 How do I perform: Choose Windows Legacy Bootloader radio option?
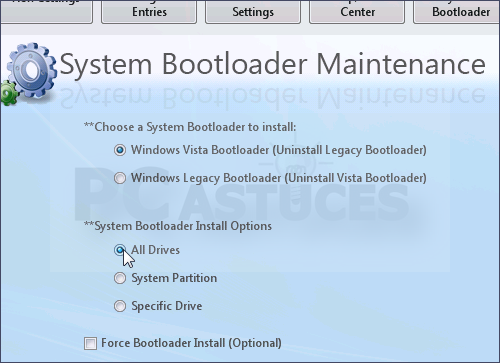(120, 178)
